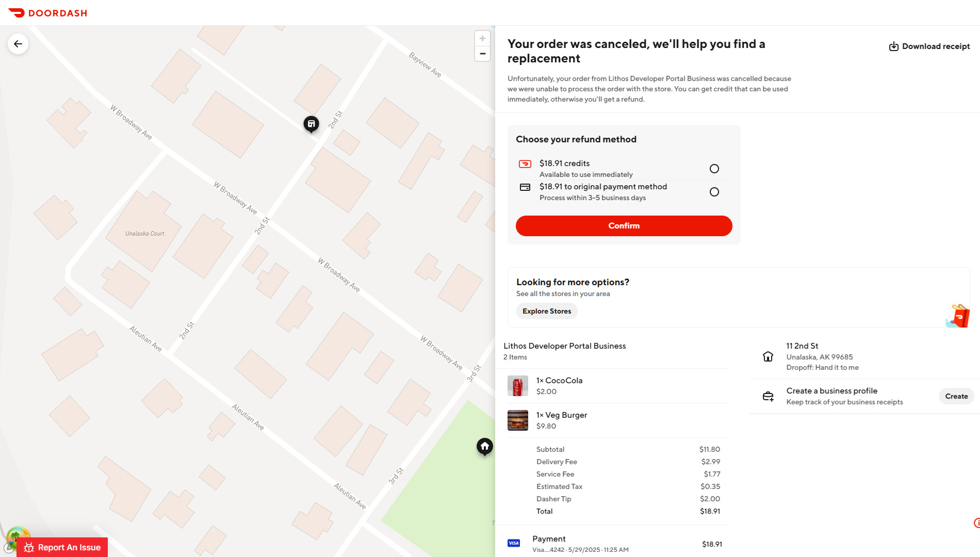Click the DoorDash logo
The width and height of the screenshot is (980, 557).
tap(47, 13)
